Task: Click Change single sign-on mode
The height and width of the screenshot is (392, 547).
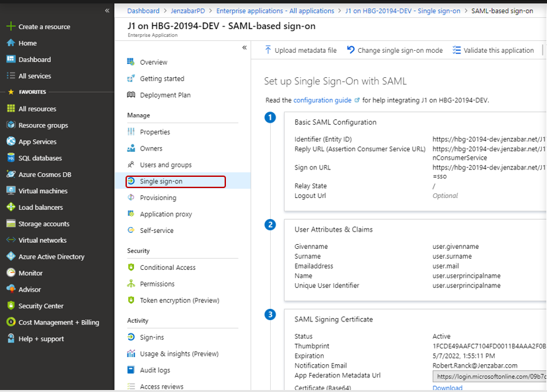Action: (394, 50)
